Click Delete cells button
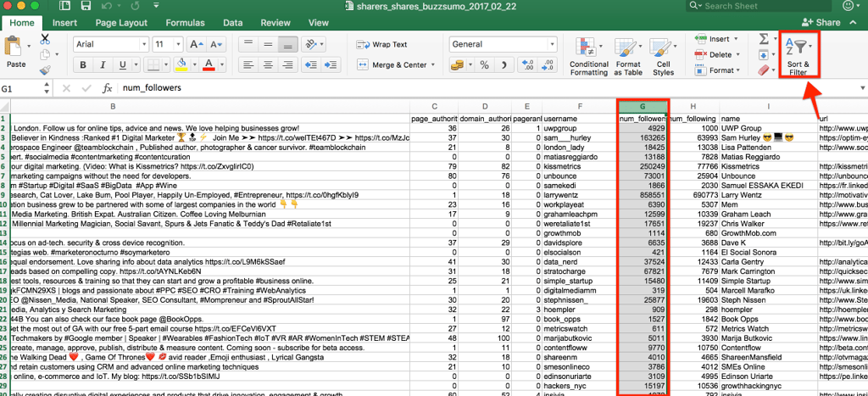Viewport: 868px width, 396px height. 717,55
